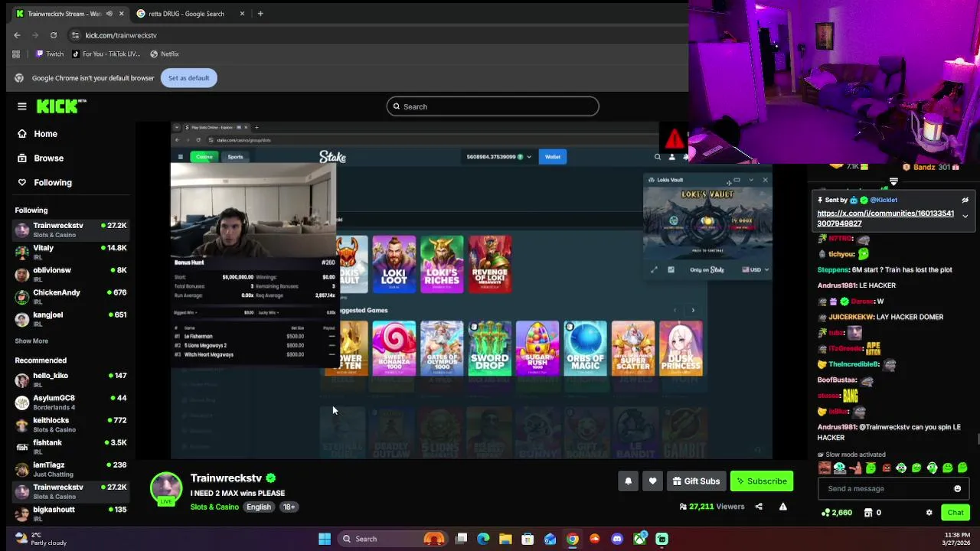Unpin the pinned chat message
Screen dimensions: 980x551
[965, 201]
